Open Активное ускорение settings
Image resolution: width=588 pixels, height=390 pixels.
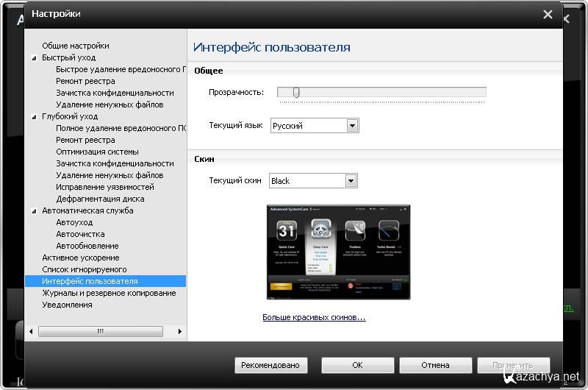coord(80,258)
